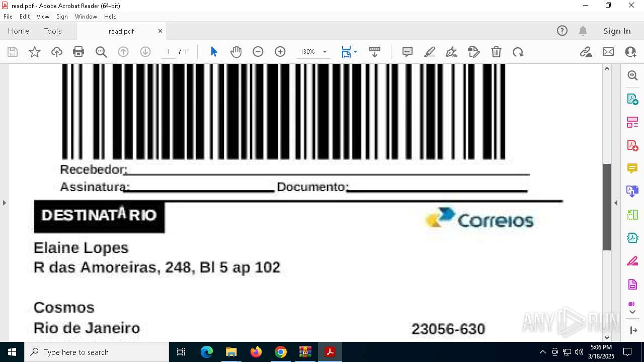Click the Delete trash icon

pos(496,52)
